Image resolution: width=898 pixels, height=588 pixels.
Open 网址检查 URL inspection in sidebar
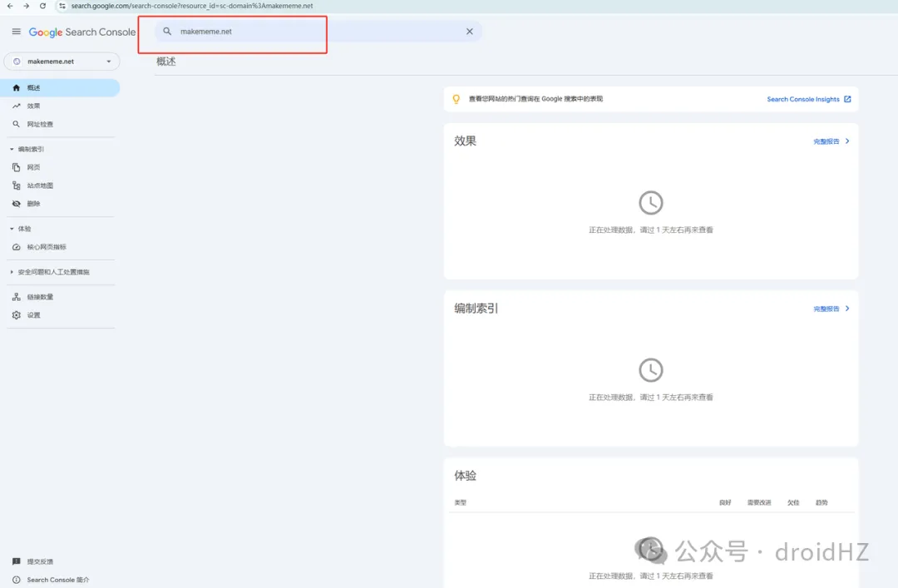(x=39, y=124)
